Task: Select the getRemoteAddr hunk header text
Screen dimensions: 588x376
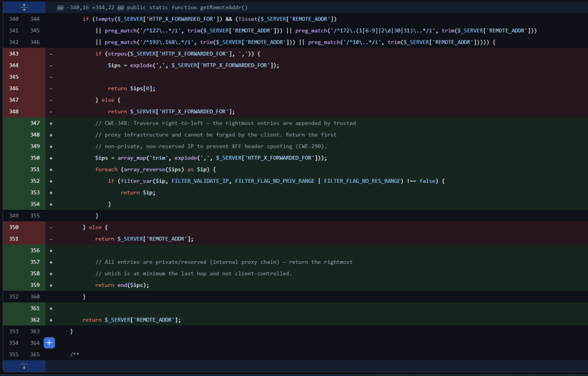Action: tap(152, 7)
